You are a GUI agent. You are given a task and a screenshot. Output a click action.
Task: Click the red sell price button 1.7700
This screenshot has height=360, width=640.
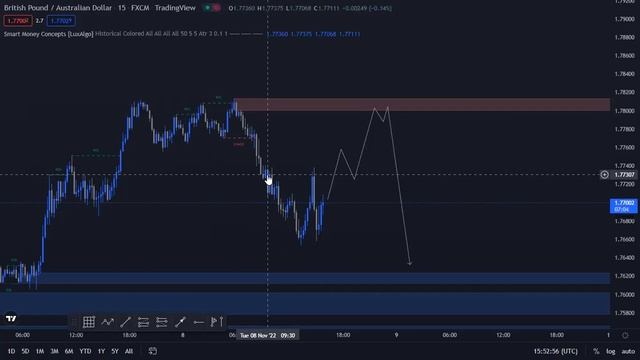[x=18, y=21]
